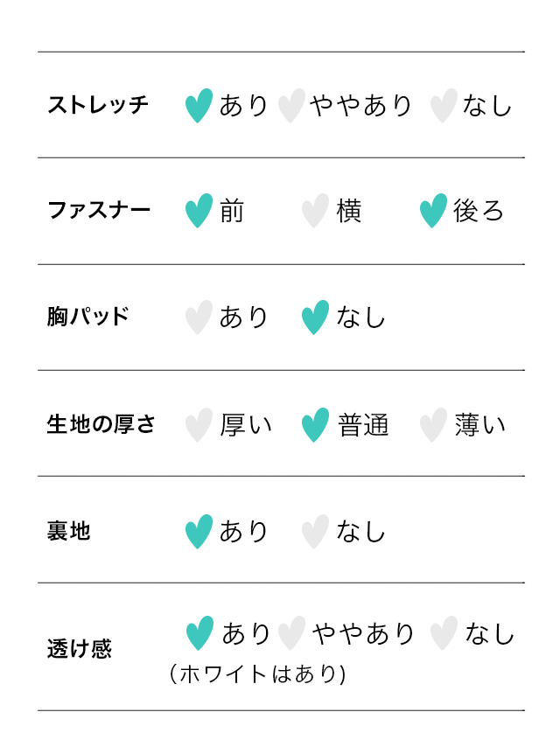Click the teal heart beside 胸パッド なし

click(x=315, y=318)
